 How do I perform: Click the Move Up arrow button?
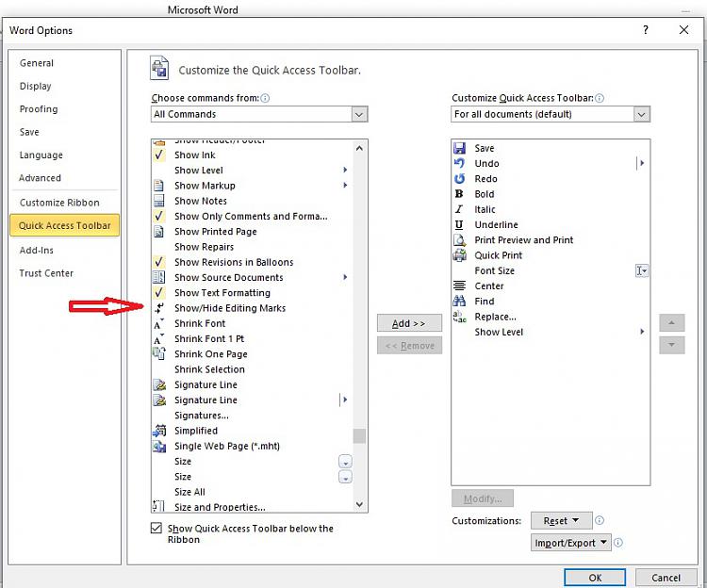click(x=672, y=322)
